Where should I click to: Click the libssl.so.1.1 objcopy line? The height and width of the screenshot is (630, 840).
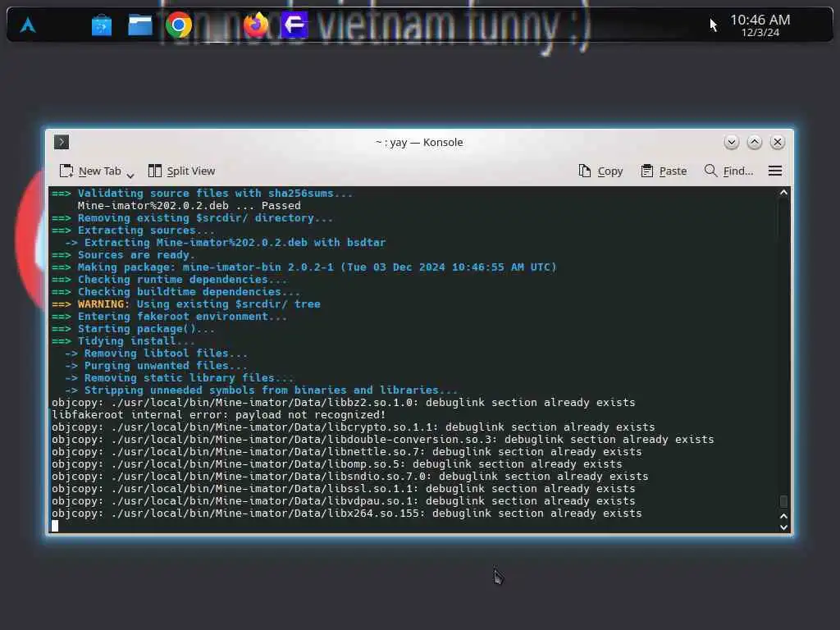[344, 489]
